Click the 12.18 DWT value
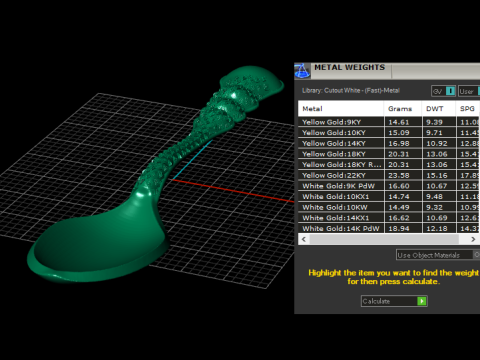The height and width of the screenshot is (360, 480). coord(437,229)
